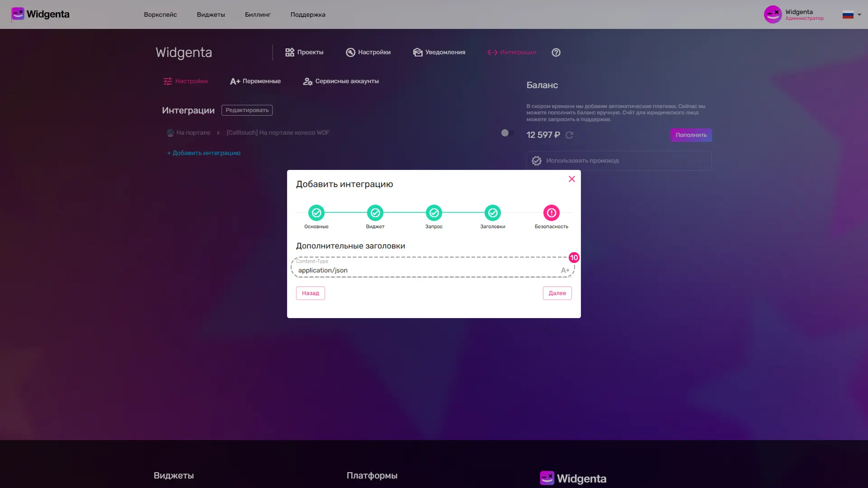Click the promo code ribbon icon
The image size is (868, 488).
(x=537, y=160)
